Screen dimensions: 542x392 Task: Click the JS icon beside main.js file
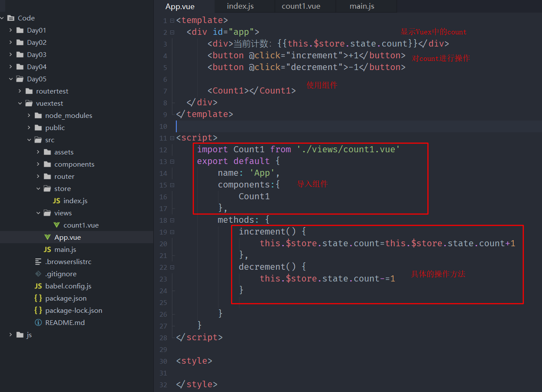pos(47,250)
